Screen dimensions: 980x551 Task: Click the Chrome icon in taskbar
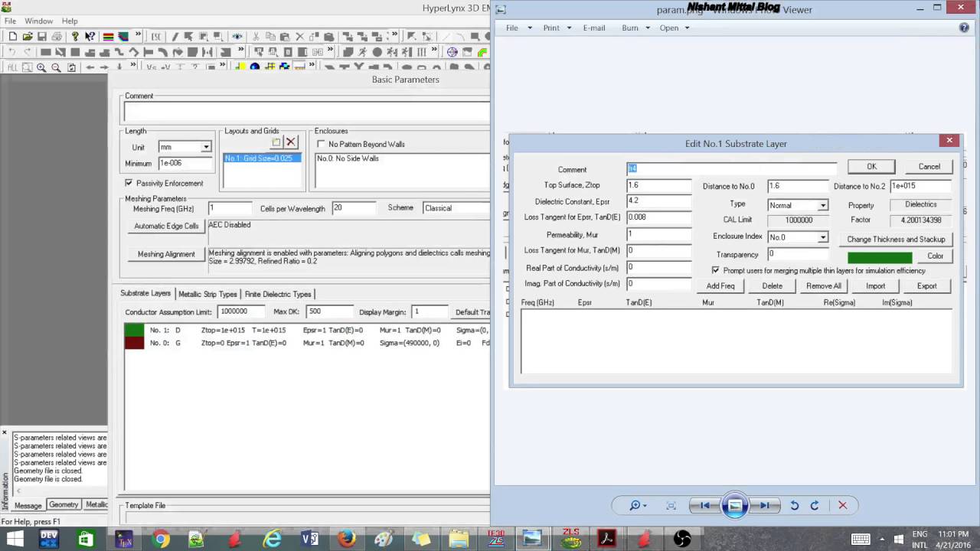point(161,539)
